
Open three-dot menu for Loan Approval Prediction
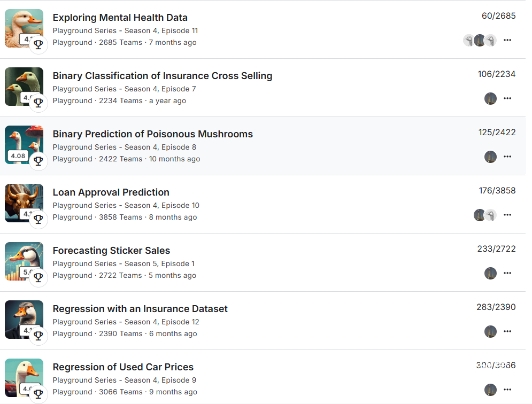[x=507, y=215]
